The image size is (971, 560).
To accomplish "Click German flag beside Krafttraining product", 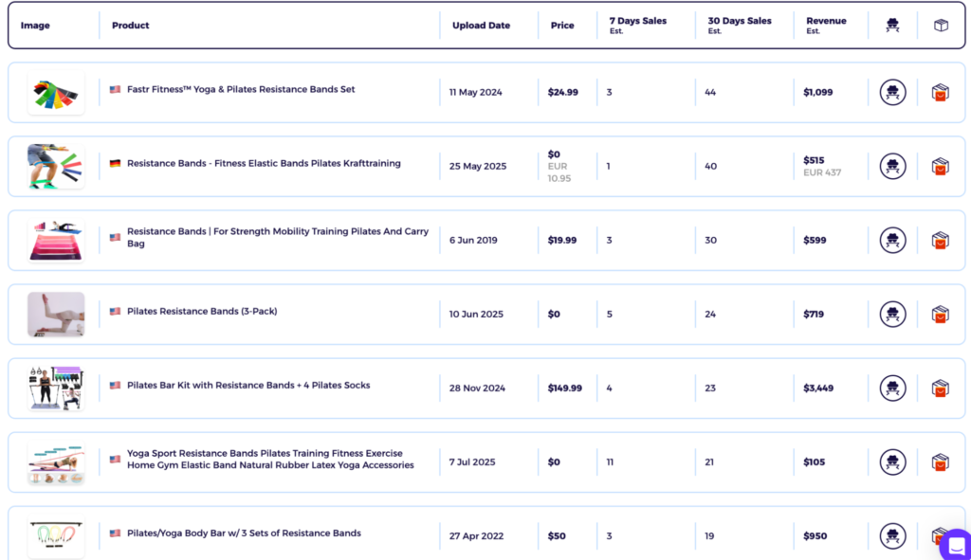I will pos(115,163).
